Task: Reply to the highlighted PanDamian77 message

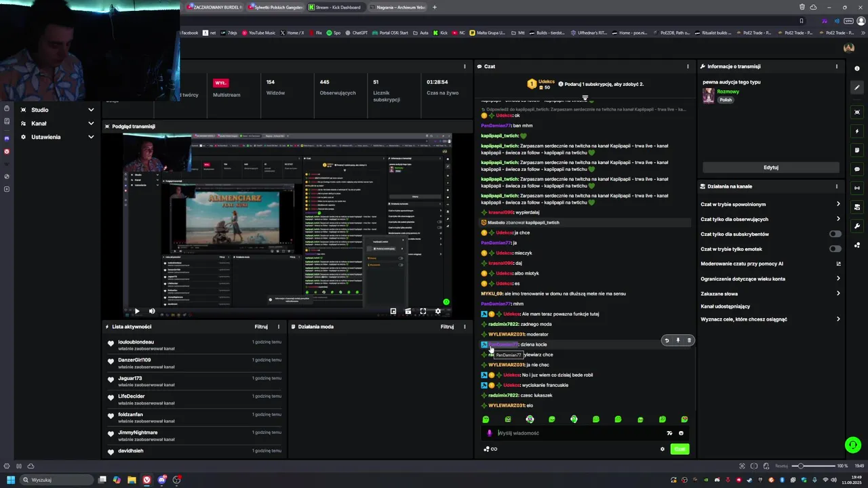Action: (x=667, y=340)
